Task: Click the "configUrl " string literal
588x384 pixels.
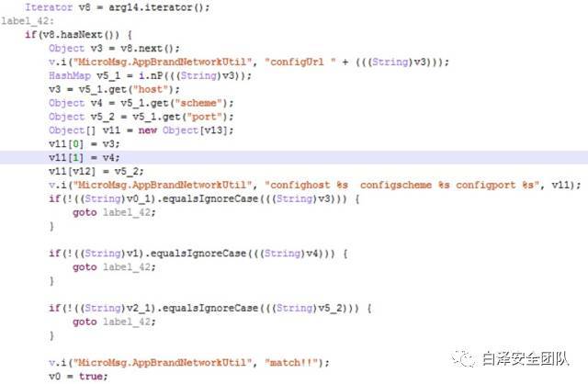Action: click(x=300, y=62)
